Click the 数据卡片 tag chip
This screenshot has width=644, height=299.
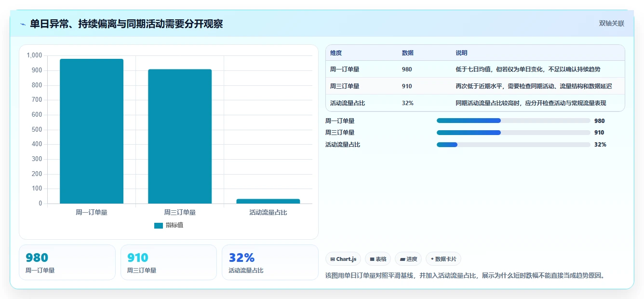[x=443, y=259]
